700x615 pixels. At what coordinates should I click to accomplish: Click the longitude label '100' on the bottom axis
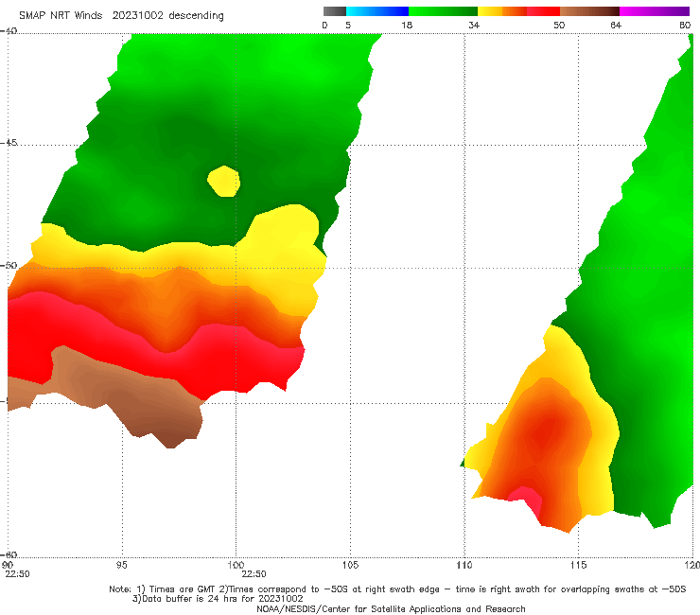(236, 565)
